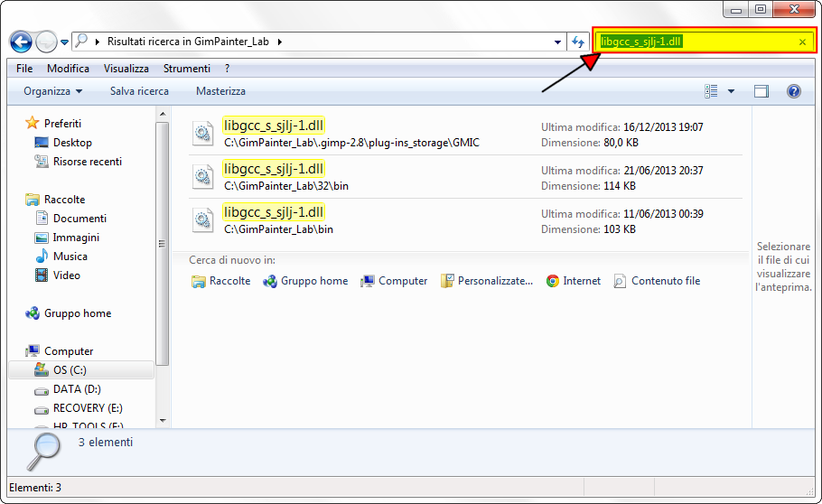Open Desktop in the navigation pane
The height and width of the screenshot is (504, 822).
tap(72, 142)
